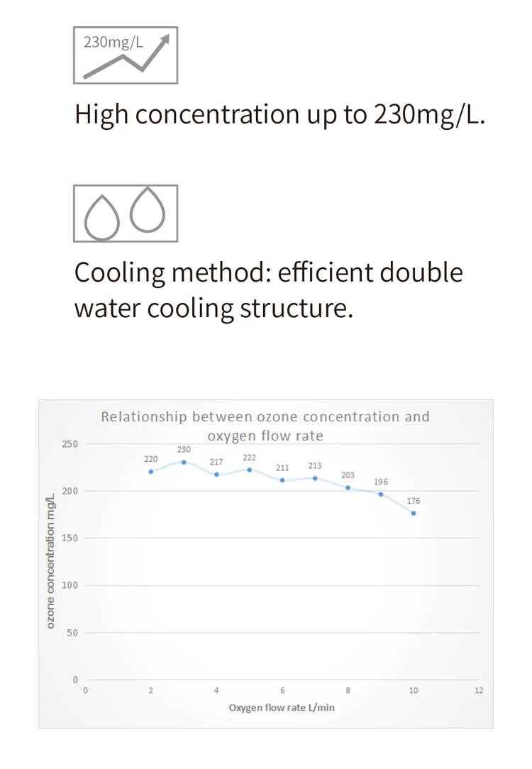
Task: Click the chart title about ozone concentration
Action: click(x=265, y=426)
